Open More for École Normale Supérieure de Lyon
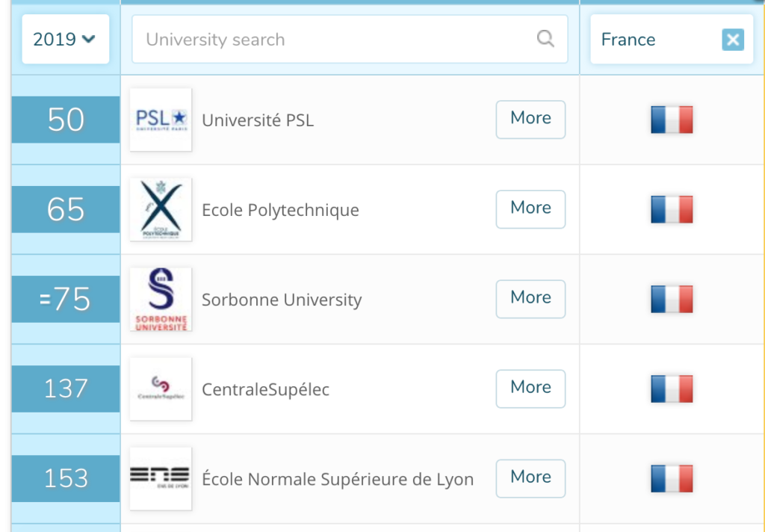The image size is (765, 532). pos(531,479)
